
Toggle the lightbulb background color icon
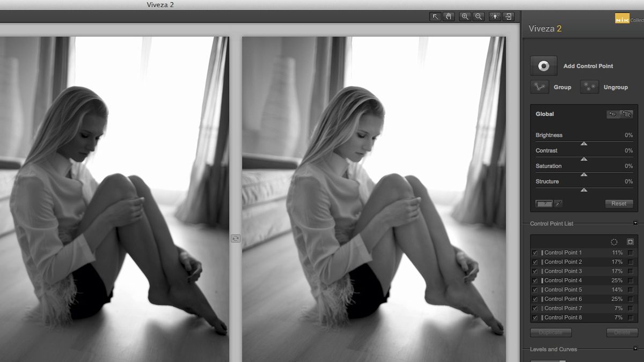495,17
